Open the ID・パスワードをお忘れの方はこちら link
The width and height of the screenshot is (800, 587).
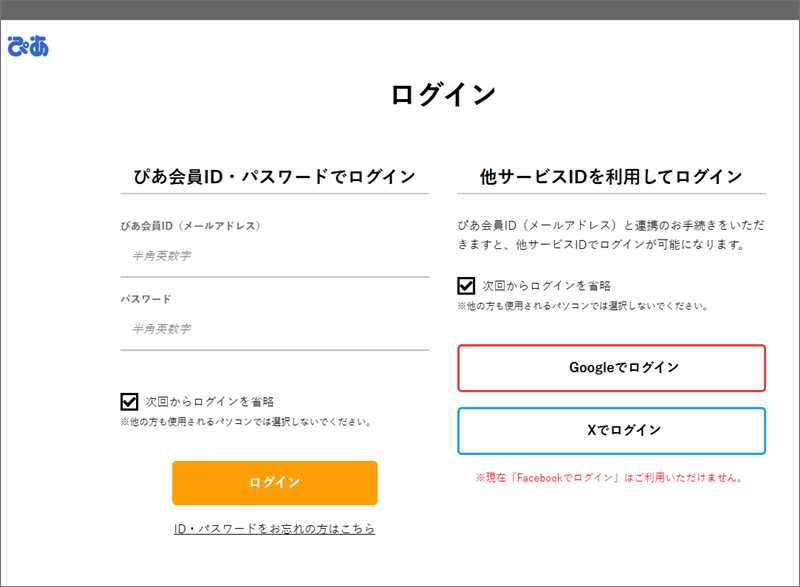[274, 528]
